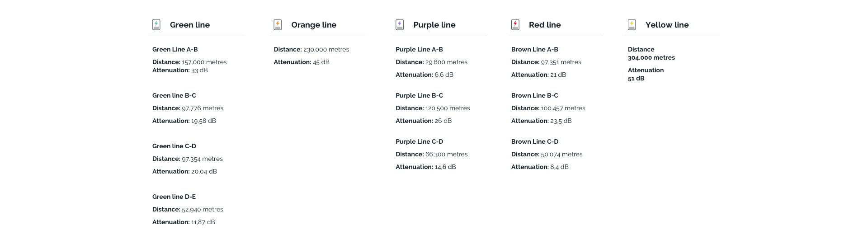
Task: Click Green Line A-B section title
Action: click(x=175, y=49)
